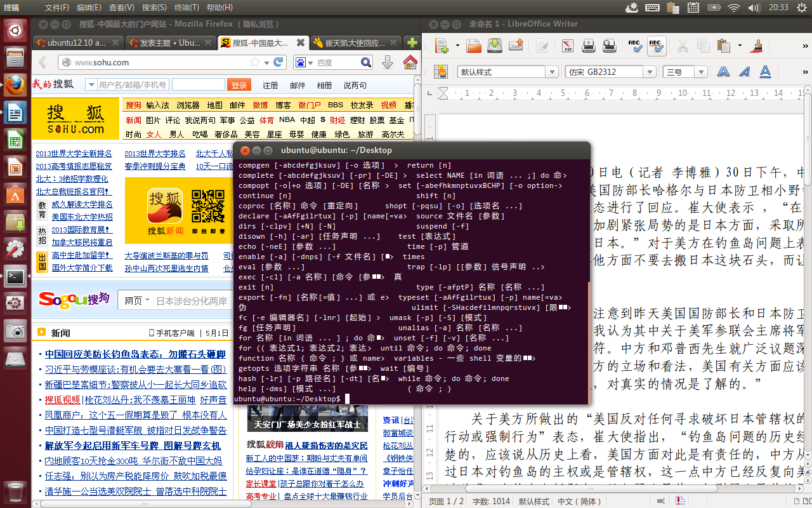Click 页面 1 / 2 in Writer status bar
The width and height of the screenshot is (812, 508).
[x=445, y=502]
